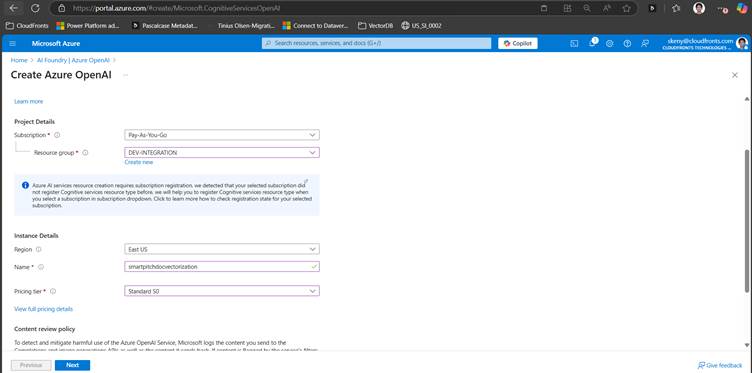Click the scrollbar down arrow

747,345
